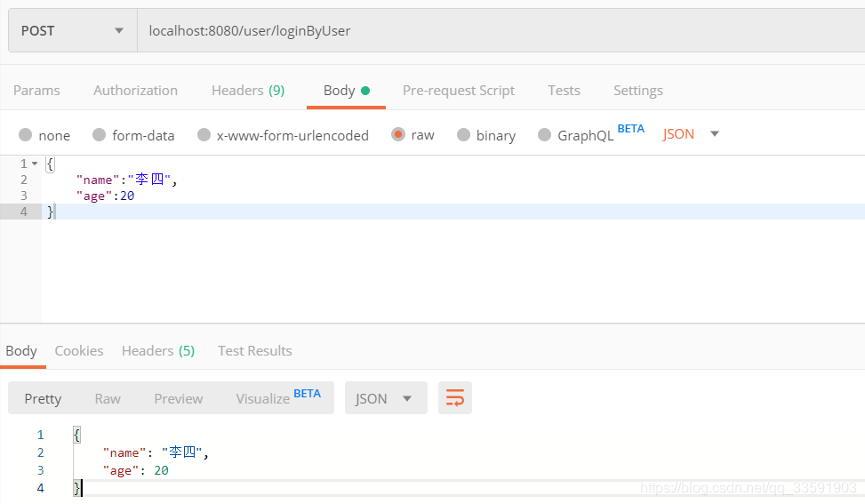Click the response "age": 20 line

pyautogui.click(x=136, y=470)
